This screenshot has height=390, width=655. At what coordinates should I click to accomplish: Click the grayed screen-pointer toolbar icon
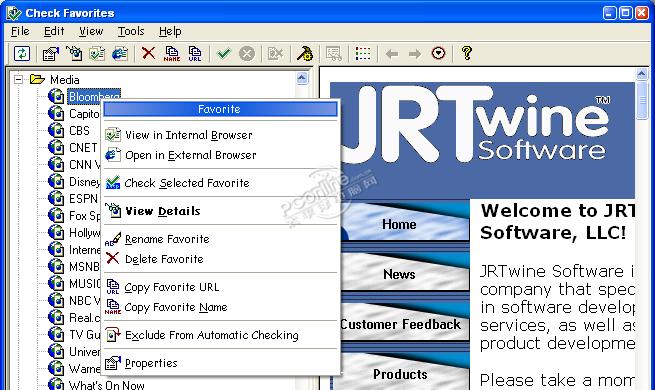(x=333, y=53)
